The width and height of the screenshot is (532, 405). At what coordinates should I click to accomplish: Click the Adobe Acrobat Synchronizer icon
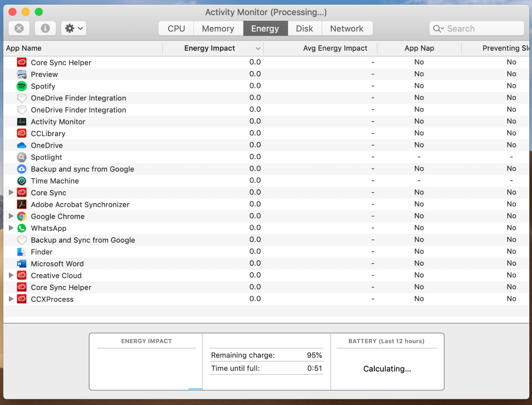coord(22,204)
